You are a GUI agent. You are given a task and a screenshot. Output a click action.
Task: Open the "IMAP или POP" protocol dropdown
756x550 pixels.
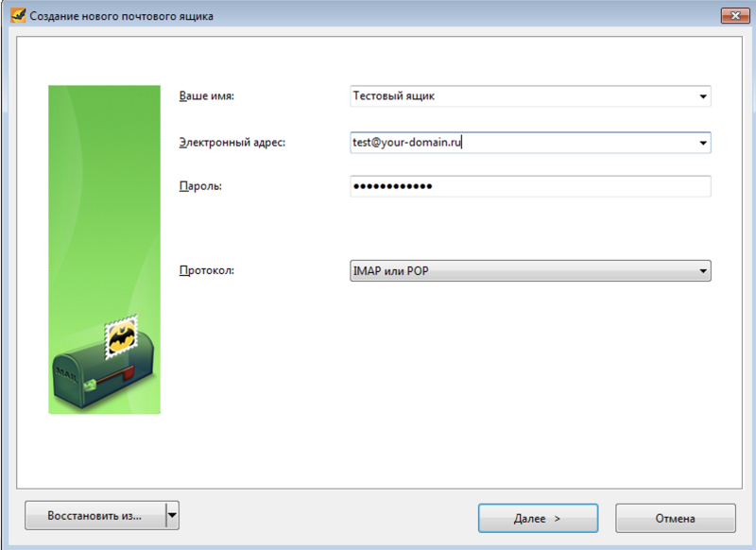tap(529, 272)
